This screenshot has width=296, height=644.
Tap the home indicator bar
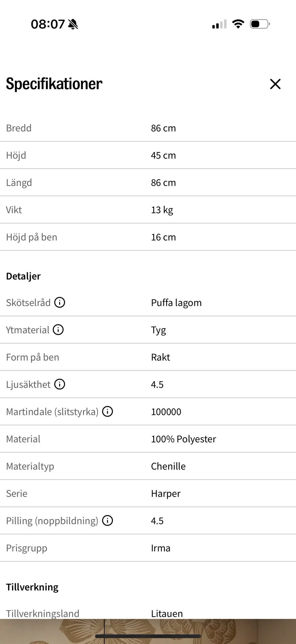(x=148, y=636)
